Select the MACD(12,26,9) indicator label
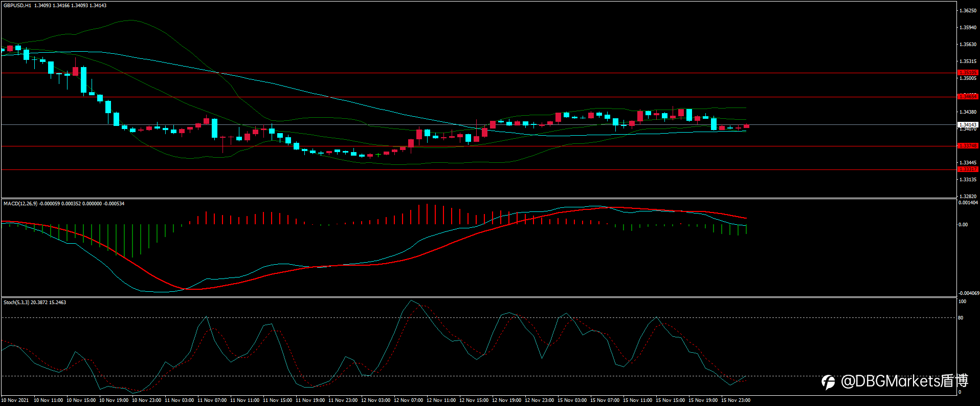Image resolution: width=980 pixels, height=406 pixels. click(x=20, y=204)
